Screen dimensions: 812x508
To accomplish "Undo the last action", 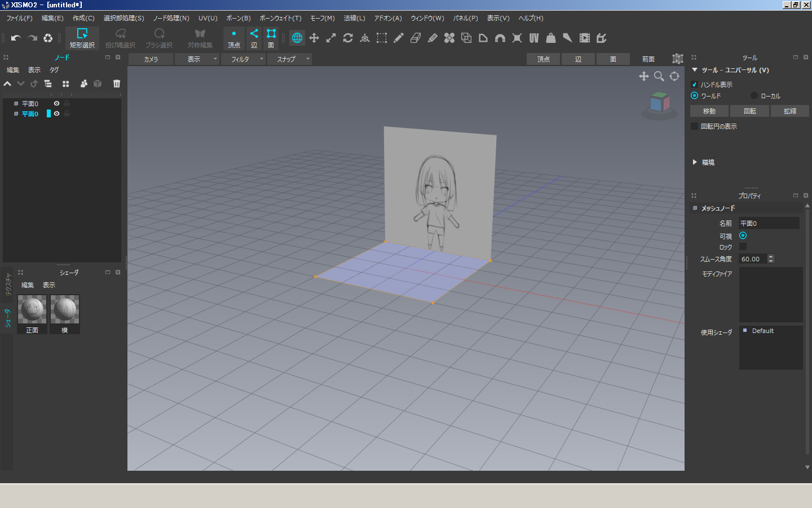I will pos(16,38).
